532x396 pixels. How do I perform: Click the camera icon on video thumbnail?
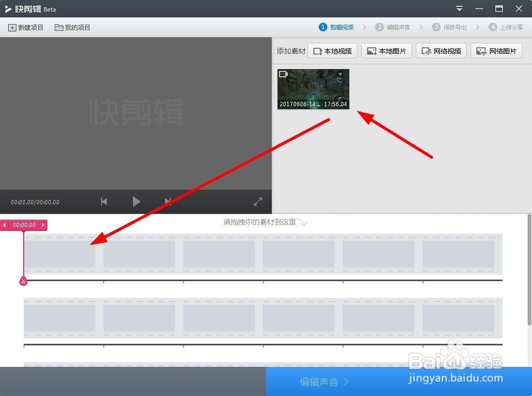[x=284, y=74]
